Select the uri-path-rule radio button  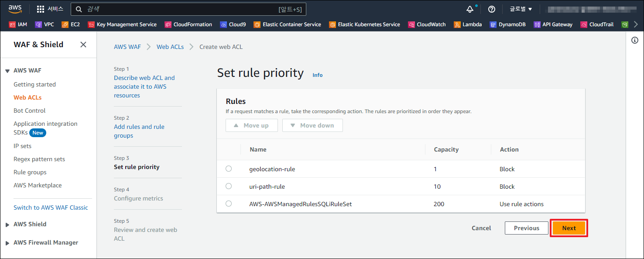point(229,186)
